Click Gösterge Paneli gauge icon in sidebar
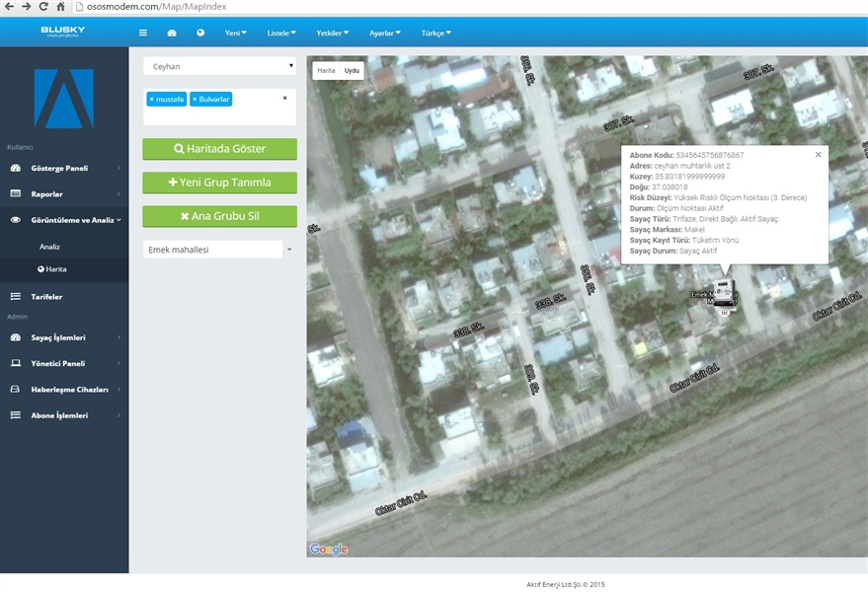The image size is (868, 592). coord(16,168)
